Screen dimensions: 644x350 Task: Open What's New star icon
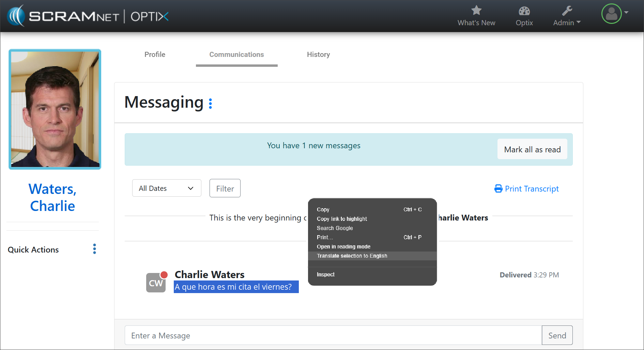(x=476, y=11)
